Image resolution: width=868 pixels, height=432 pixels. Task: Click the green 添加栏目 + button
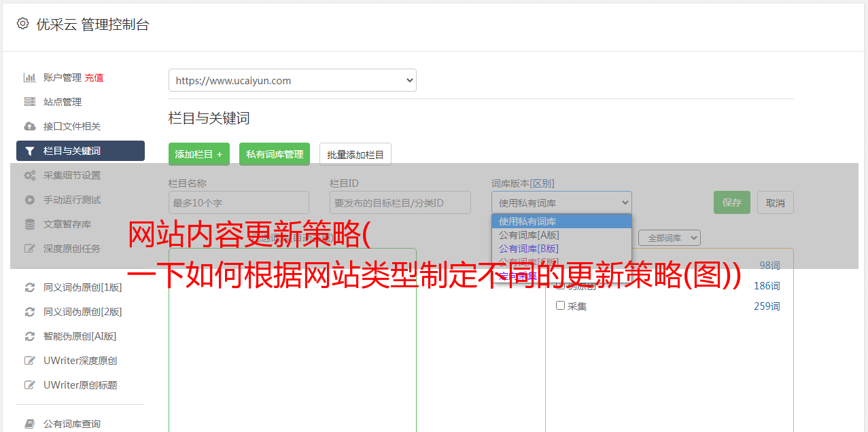point(199,154)
